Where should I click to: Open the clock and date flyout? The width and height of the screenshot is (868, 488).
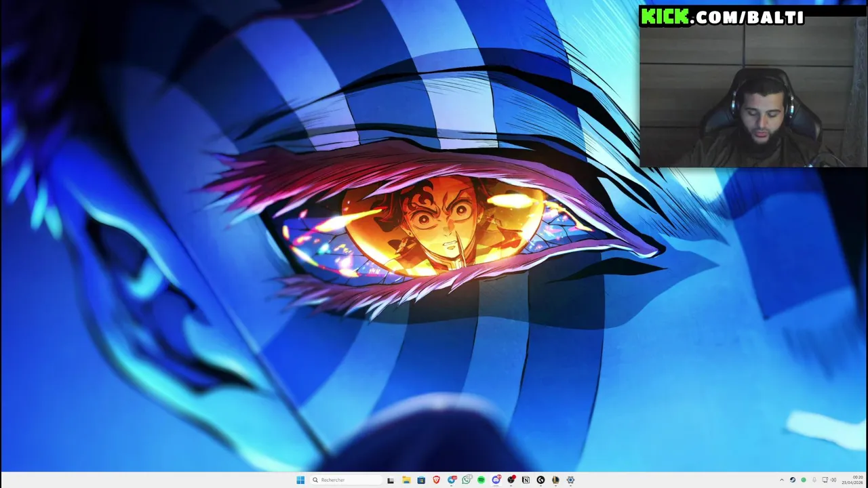852,480
